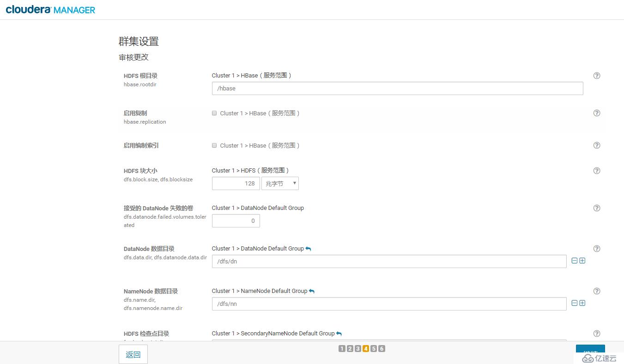The height and width of the screenshot is (364, 624).
Task: Reset DataNode Default Group value arrow
Action: point(308,249)
